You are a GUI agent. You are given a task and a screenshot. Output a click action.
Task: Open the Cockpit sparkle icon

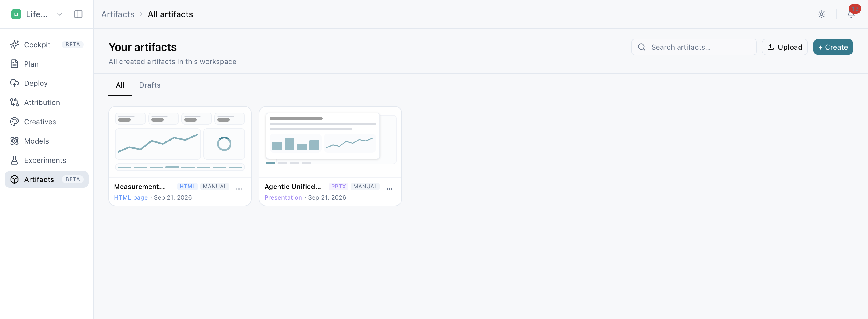click(14, 45)
